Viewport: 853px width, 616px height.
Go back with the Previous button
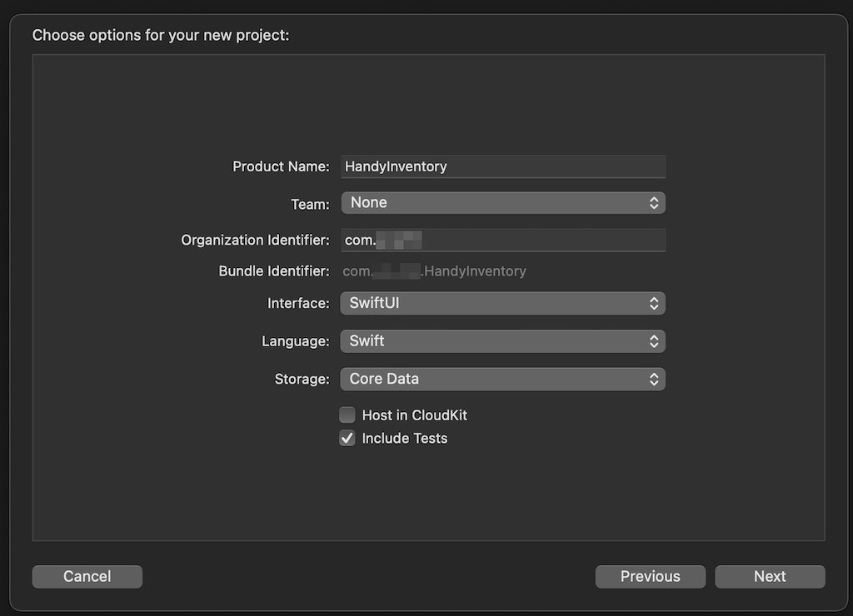pyautogui.click(x=650, y=577)
